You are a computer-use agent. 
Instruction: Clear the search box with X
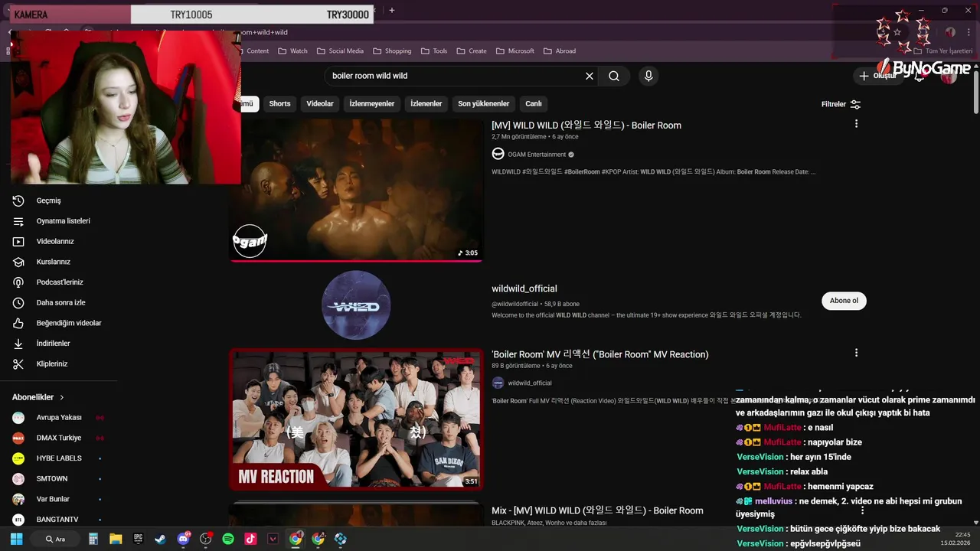coord(590,76)
